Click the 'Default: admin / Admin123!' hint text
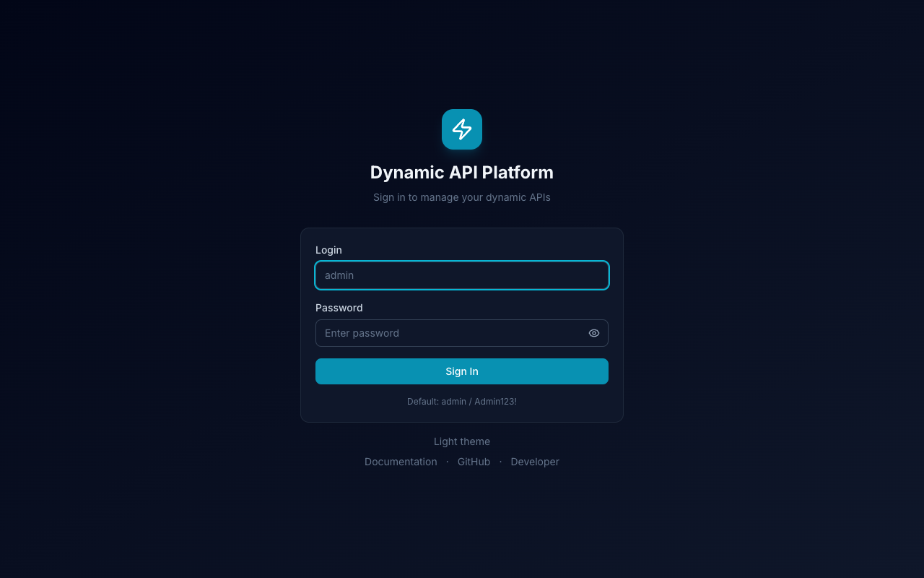This screenshot has height=578, width=924. tap(462, 401)
